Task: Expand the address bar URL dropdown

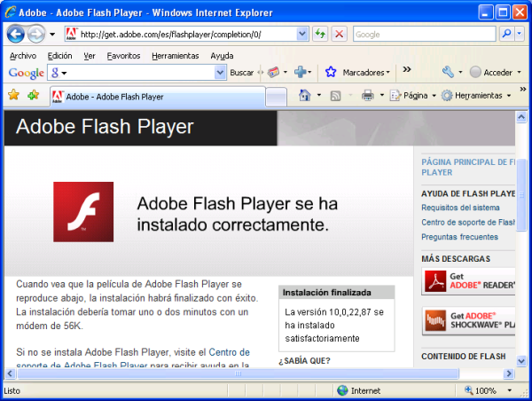Action: pos(302,34)
